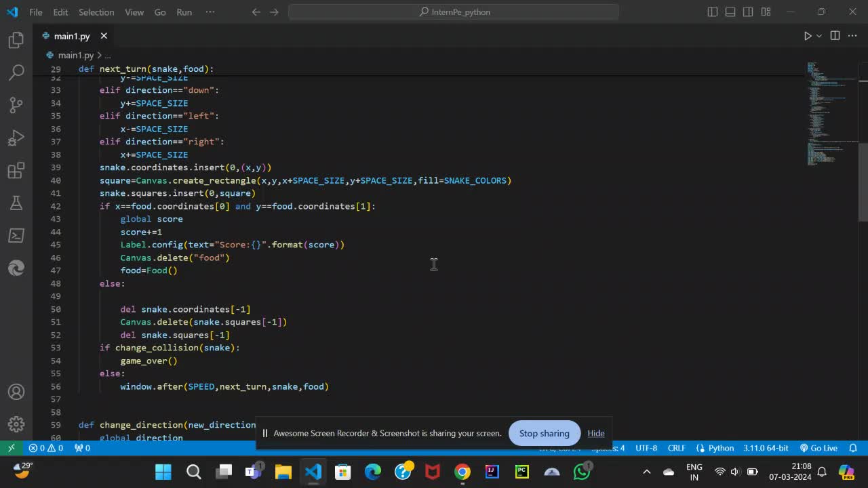Toggle the primary side bar layout

(x=713, y=12)
